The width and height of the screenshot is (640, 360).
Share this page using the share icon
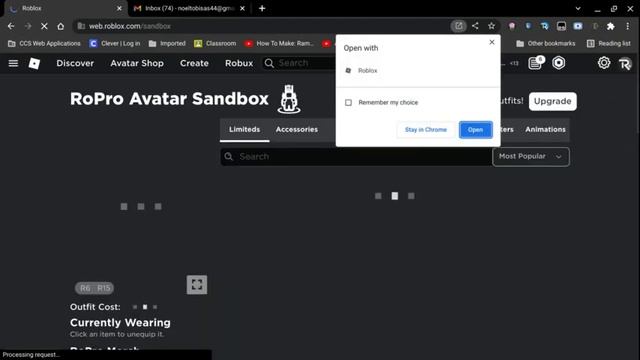point(475,26)
